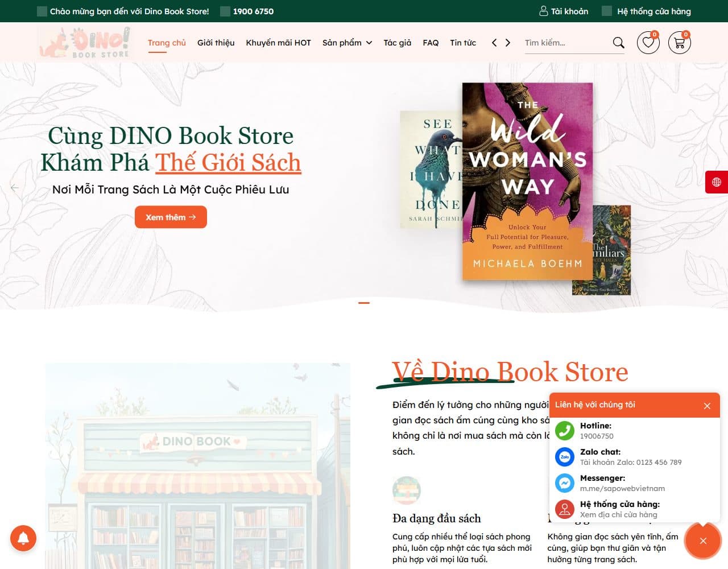Image resolution: width=728 pixels, height=569 pixels.
Task: Click the Đa dạng đầu sách title
Action: (436, 518)
